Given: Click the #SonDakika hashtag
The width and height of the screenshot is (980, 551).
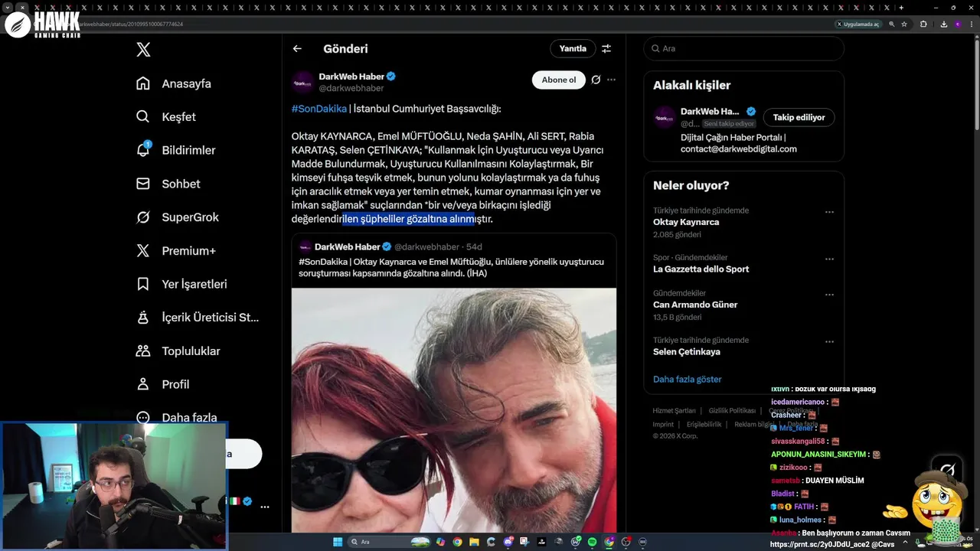Looking at the screenshot, I should (x=319, y=109).
